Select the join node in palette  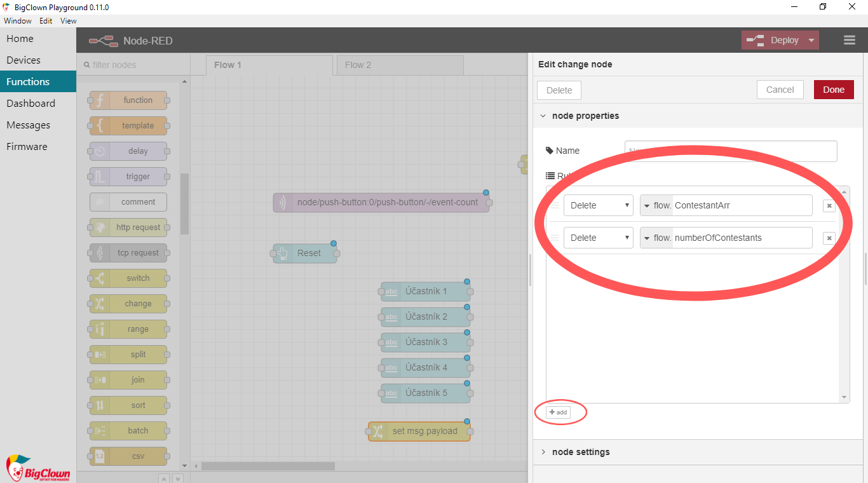[x=128, y=380]
